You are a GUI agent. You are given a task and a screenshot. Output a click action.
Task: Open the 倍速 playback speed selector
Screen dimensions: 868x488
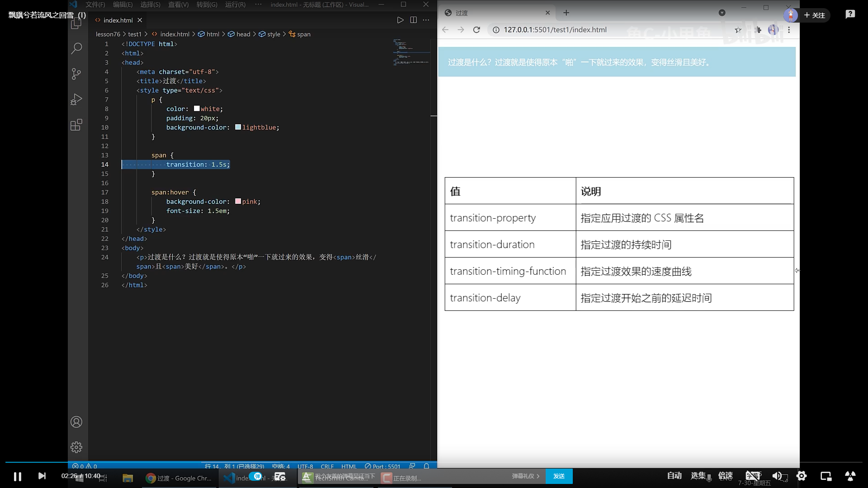726,475
